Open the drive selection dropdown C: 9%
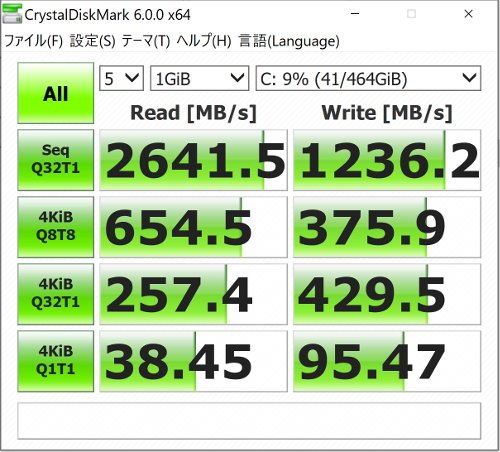 point(368,78)
